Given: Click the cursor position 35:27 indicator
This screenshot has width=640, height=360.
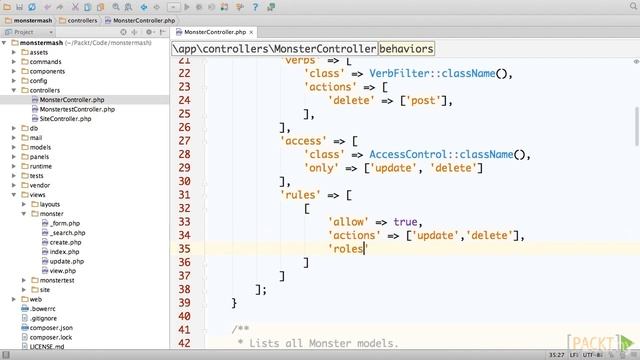Looking at the screenshot, I should tap(557, 355).
